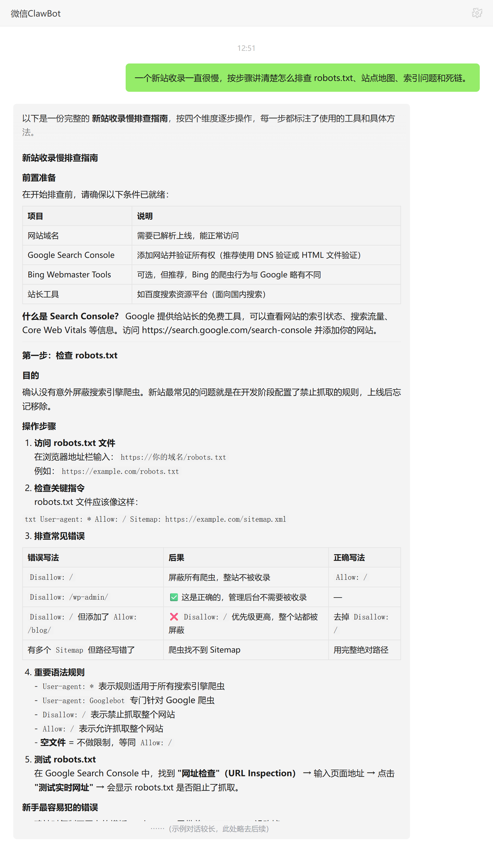Screen dimensions: 493x868
Task: Click the 去掉 Disallow: / cell
Action: pyautogui.click(x=365, y=623)
